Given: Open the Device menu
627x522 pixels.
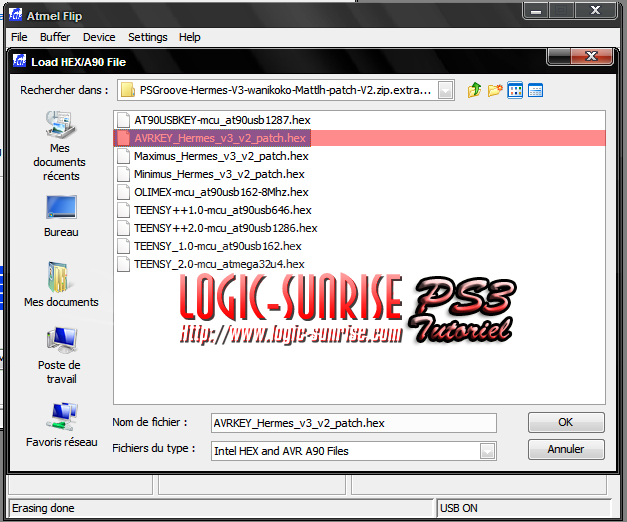Looking at the screenshot, I should pos(99,37).
